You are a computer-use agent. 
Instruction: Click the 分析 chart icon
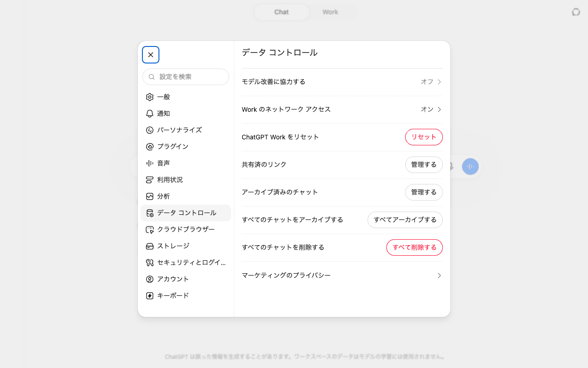150,196
